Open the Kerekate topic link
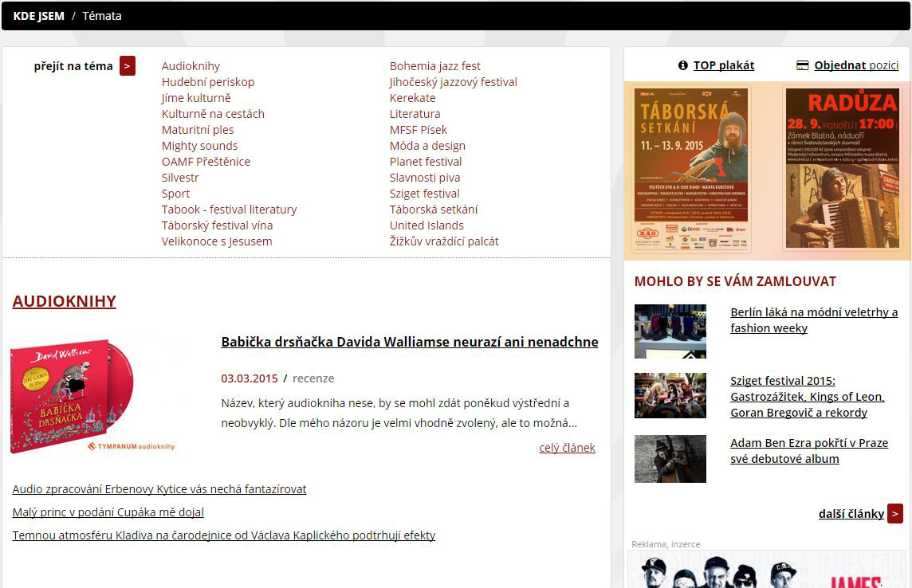The height and width of the screenshot is (588, 912). pos(412,98)
